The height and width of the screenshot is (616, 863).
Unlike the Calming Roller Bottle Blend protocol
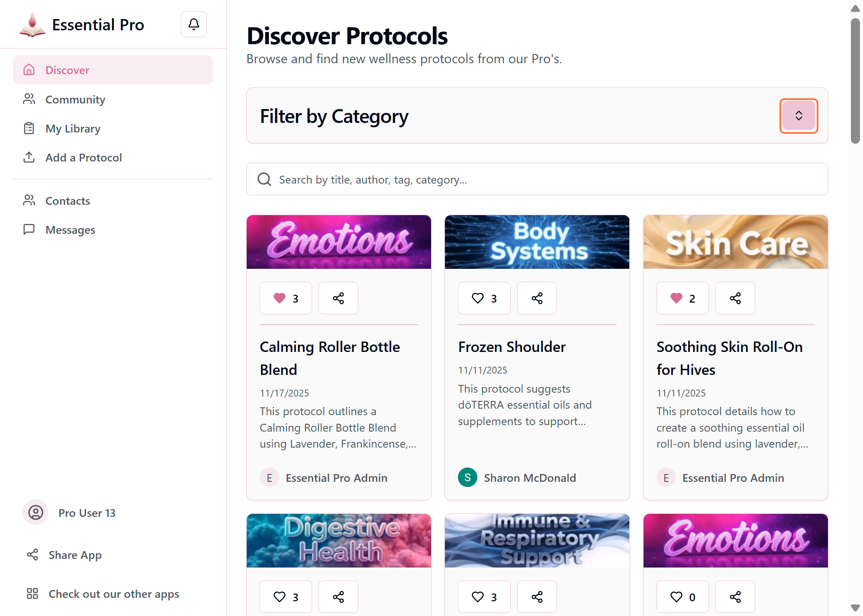coord(285,298)
